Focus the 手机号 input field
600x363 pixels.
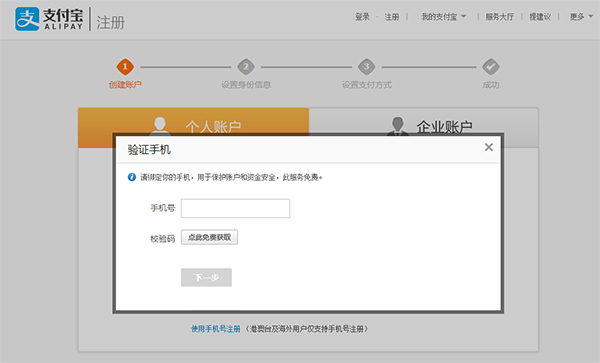pyautogui.click(x=235, y=208)
